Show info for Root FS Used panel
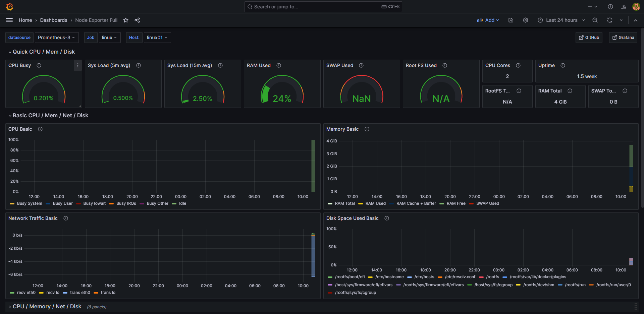 445,65
